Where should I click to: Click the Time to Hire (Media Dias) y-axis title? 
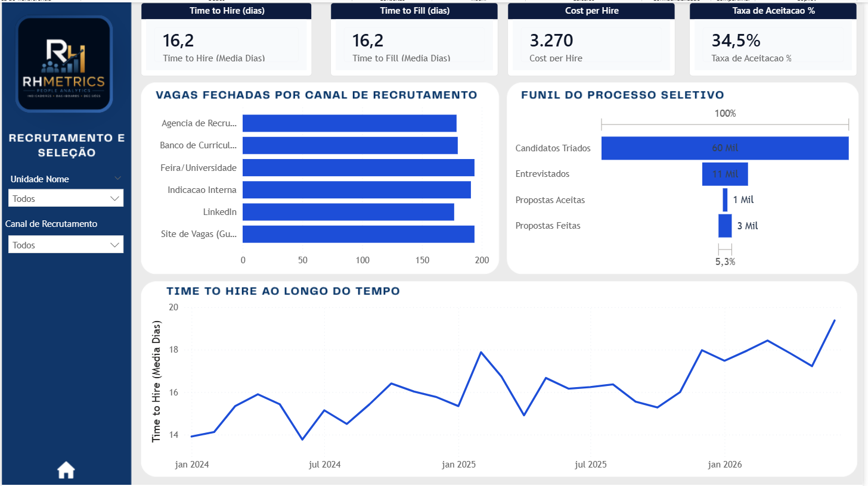pos(157,381)
